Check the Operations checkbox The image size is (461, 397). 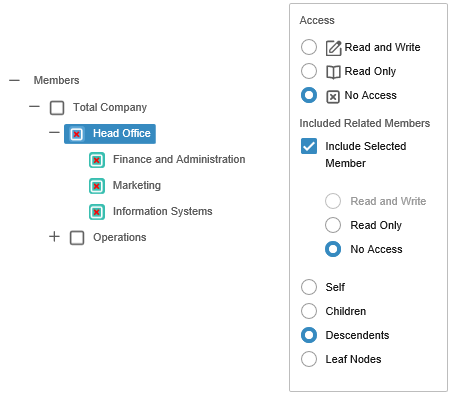pyautogui.click(x=77, y=238)
